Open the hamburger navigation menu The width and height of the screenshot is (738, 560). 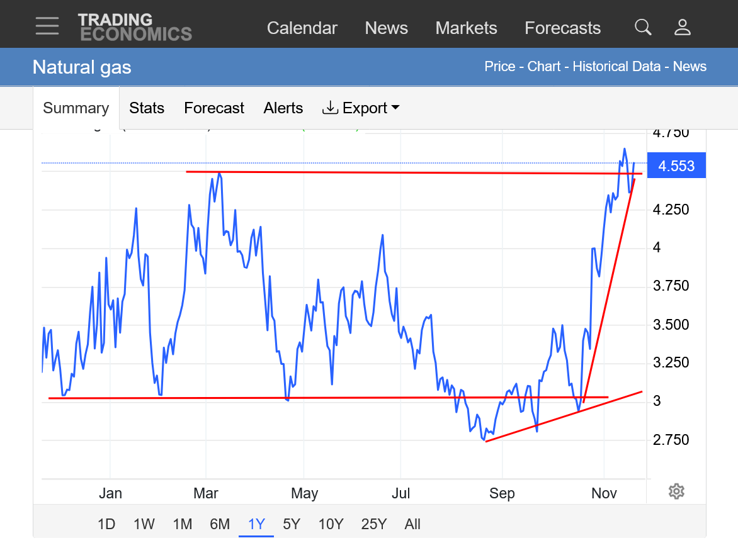47,26
